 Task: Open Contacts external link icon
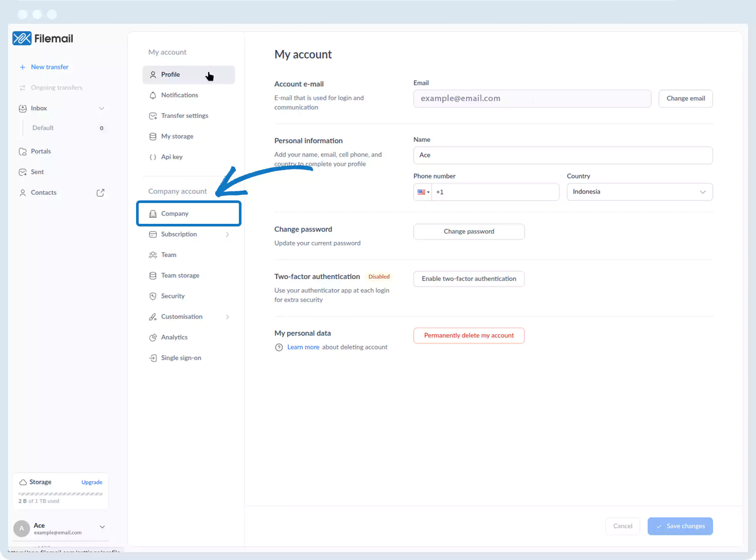point(100,193)
